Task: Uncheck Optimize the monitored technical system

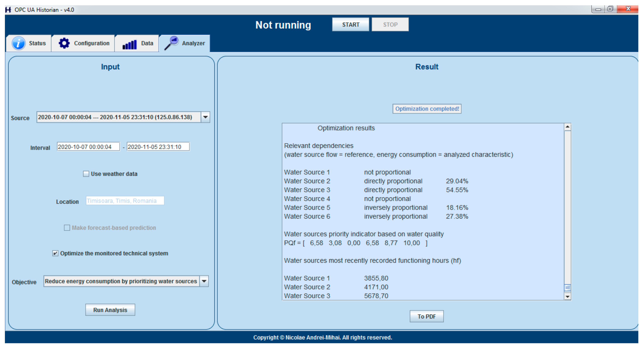Action: click(x=55, y=253)
